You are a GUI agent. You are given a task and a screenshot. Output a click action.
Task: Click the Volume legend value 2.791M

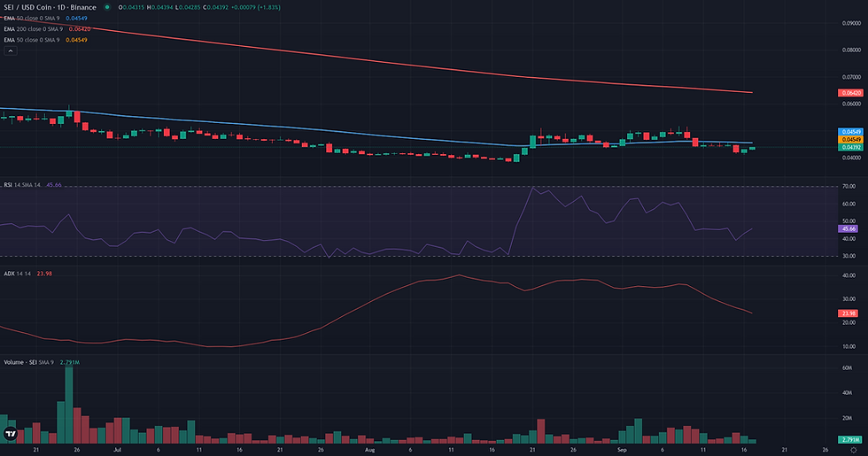[70, 362]
